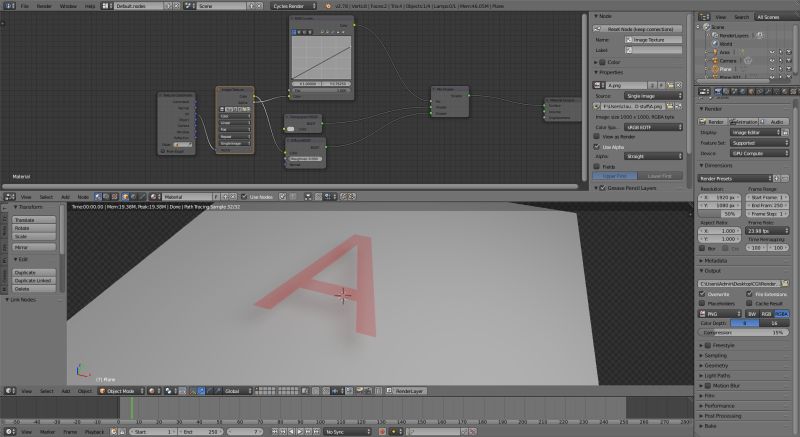Image resolution: width=800 pixels, height=437 pixels.
Task: Click the open image folder icon beside A.png
Action: [x=670, y=85]
